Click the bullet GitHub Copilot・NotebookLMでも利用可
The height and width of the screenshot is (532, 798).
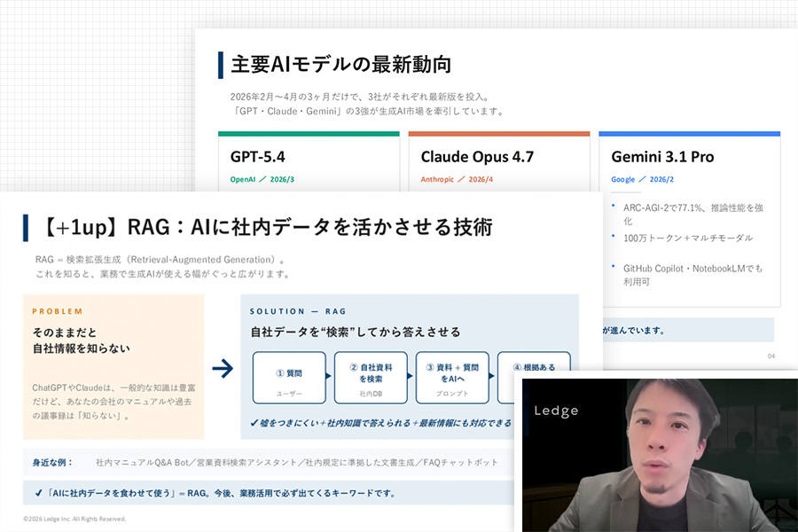(692, 275)
